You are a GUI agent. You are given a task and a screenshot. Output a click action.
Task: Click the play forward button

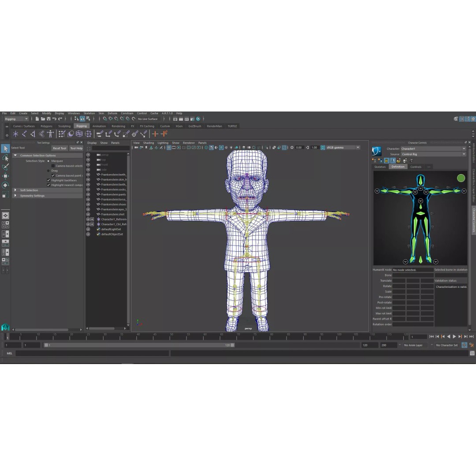click(454, 336)
